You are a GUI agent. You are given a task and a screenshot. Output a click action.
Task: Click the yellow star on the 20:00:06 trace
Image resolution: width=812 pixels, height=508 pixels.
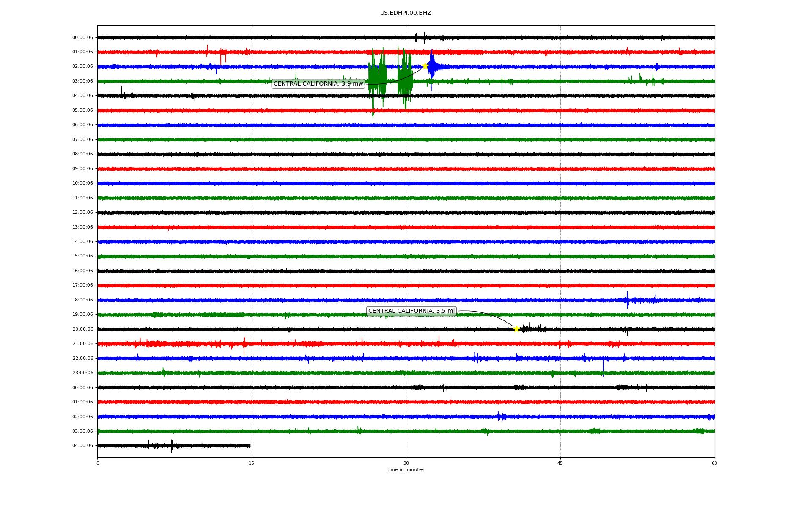[x=516, y=329]
